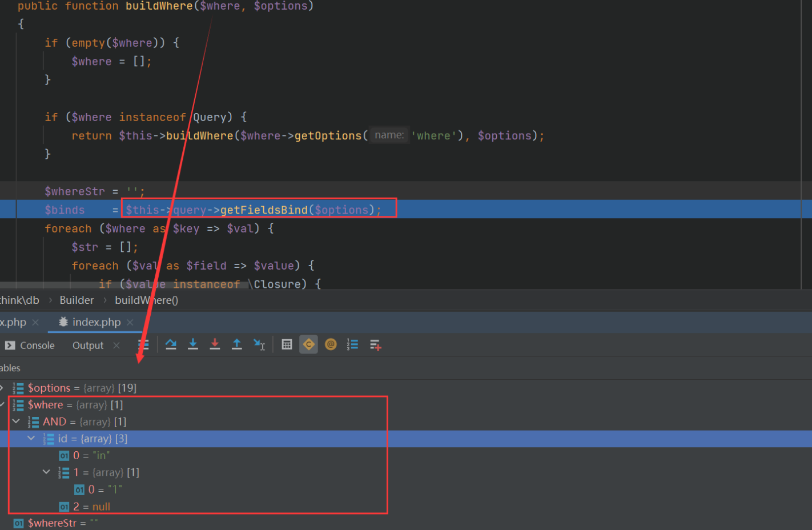Click scalar icon beside 0 = "1"
Screen dimensions: 812x530
point(79,490)
